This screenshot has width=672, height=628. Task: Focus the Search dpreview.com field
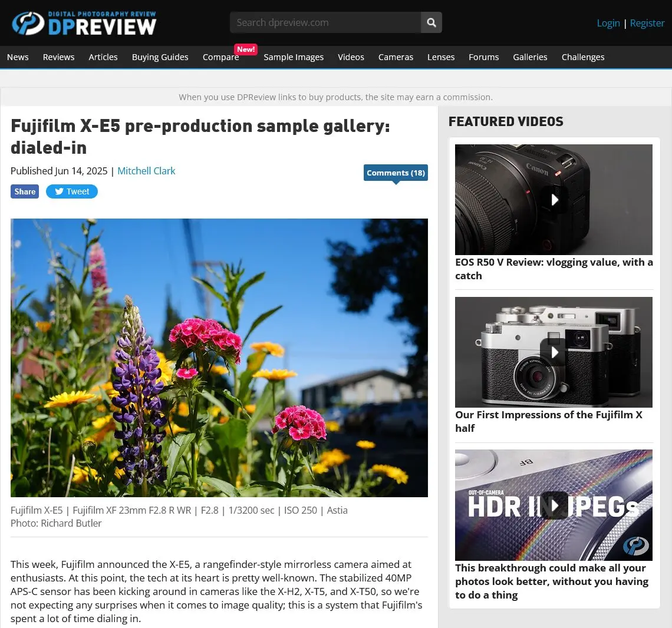point(325,22)
